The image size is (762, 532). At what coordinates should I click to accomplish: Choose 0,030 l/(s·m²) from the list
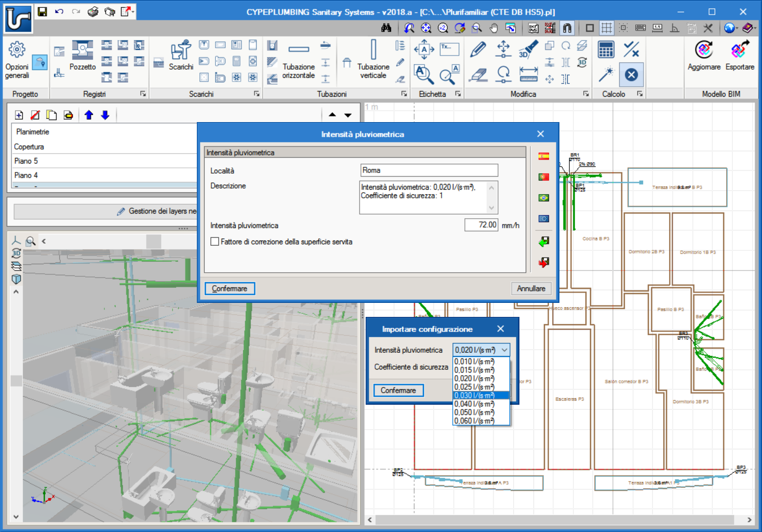[x=482, y=395]
